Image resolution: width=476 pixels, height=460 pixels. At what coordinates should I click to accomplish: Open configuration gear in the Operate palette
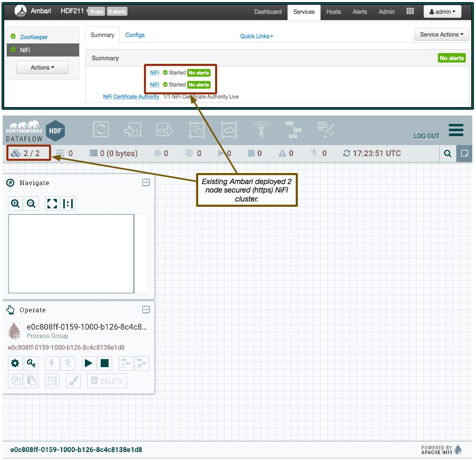coord(15,363)
